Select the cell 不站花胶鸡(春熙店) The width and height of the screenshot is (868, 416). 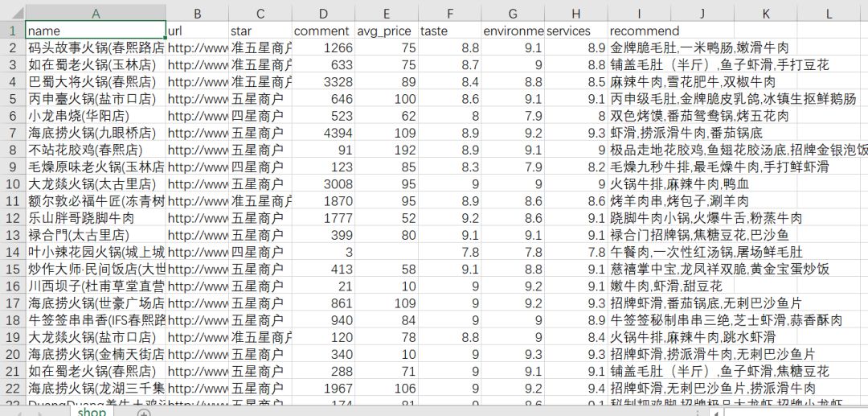[x=96, y=150]
